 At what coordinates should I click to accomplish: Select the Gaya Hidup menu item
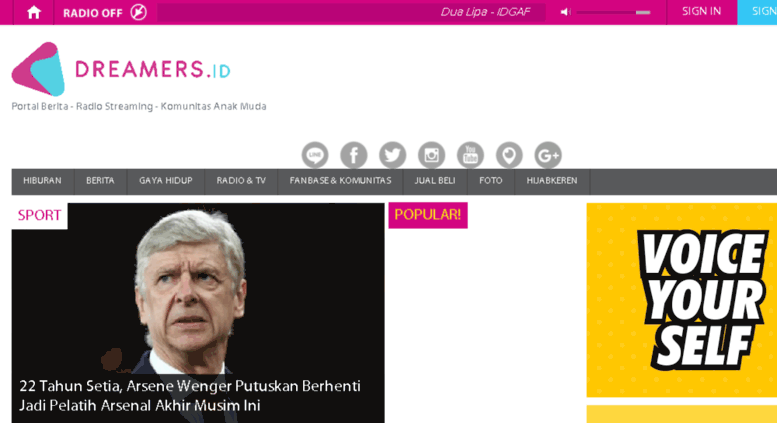point(166,181)
